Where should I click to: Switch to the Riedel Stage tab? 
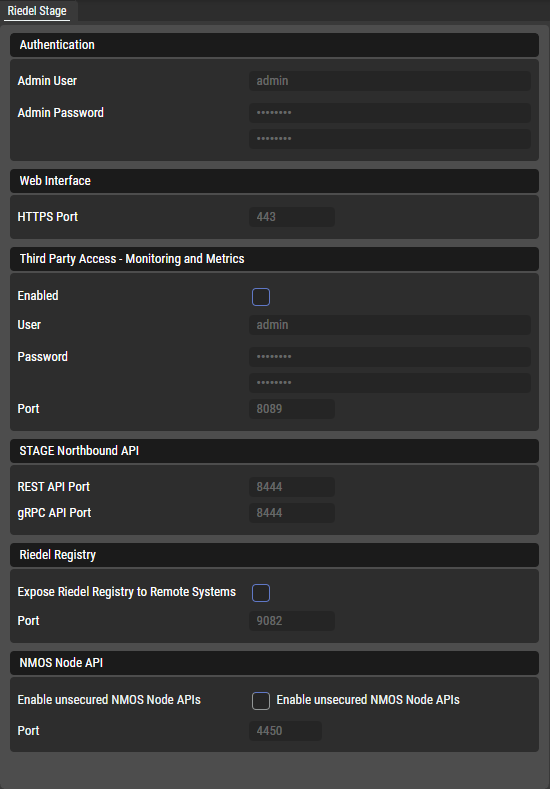point(37,11)
